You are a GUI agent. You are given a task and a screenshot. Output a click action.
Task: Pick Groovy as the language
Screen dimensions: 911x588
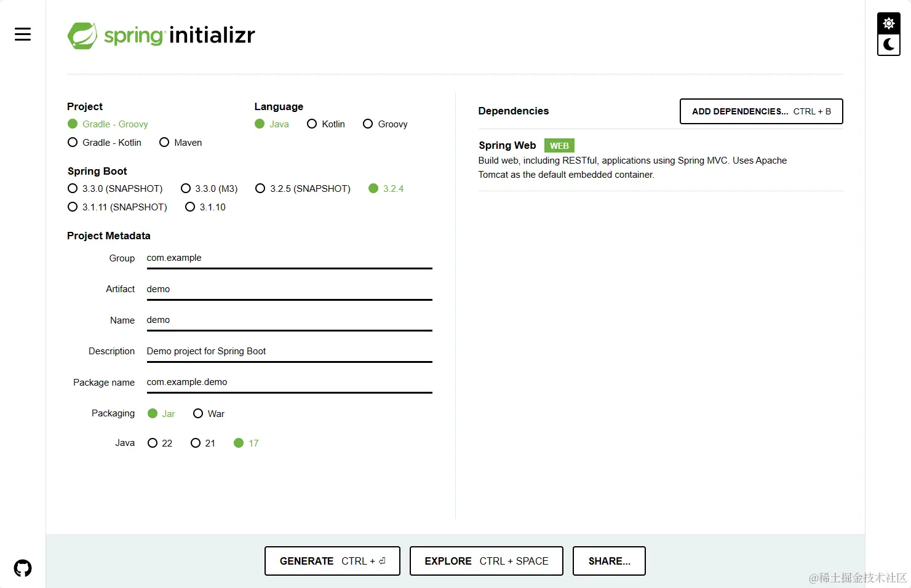pos(386,124)
